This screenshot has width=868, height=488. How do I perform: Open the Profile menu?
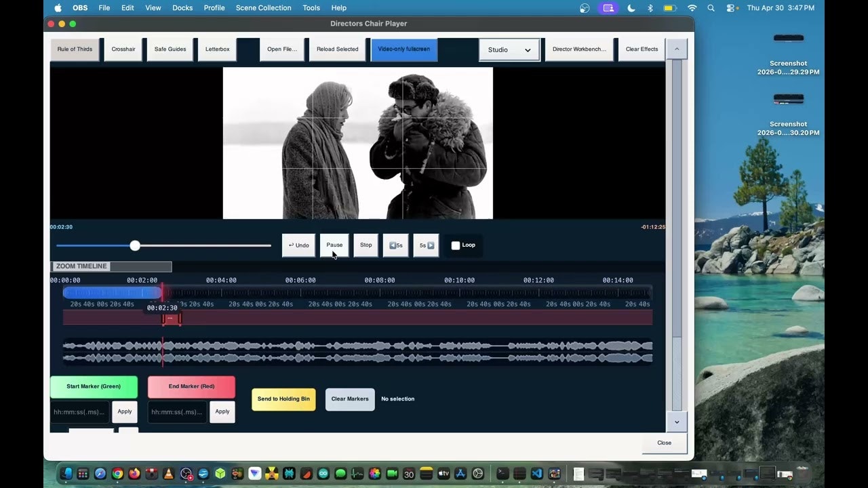(x=214, y=8)
